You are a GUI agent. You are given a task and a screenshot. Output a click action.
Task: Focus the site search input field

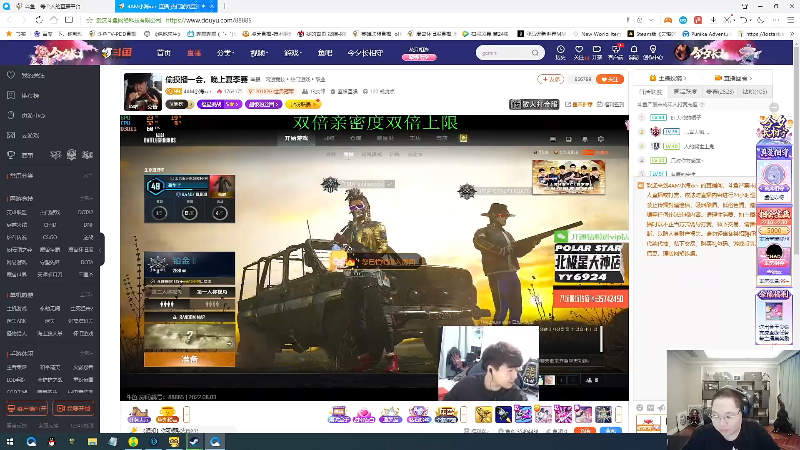pos(504,53)
